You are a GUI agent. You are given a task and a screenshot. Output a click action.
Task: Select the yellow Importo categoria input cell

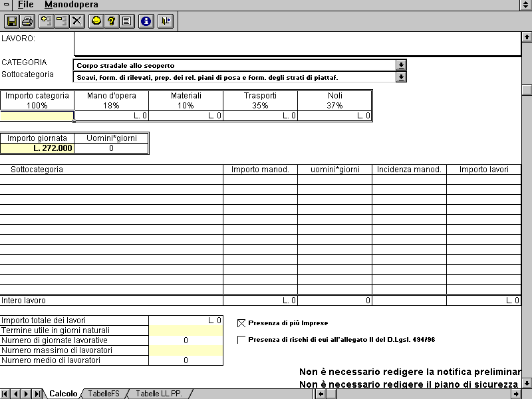pos(37,116)
